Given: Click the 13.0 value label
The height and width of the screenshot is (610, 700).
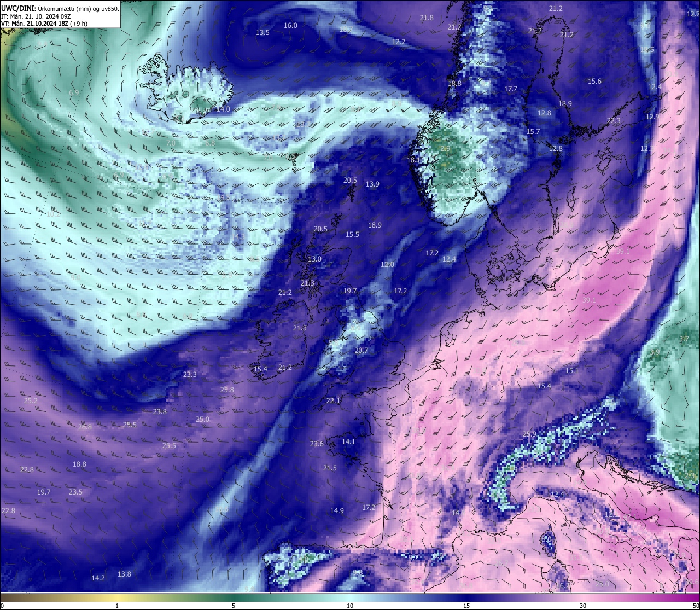Looking at the screenshot, I should [314, 259].
